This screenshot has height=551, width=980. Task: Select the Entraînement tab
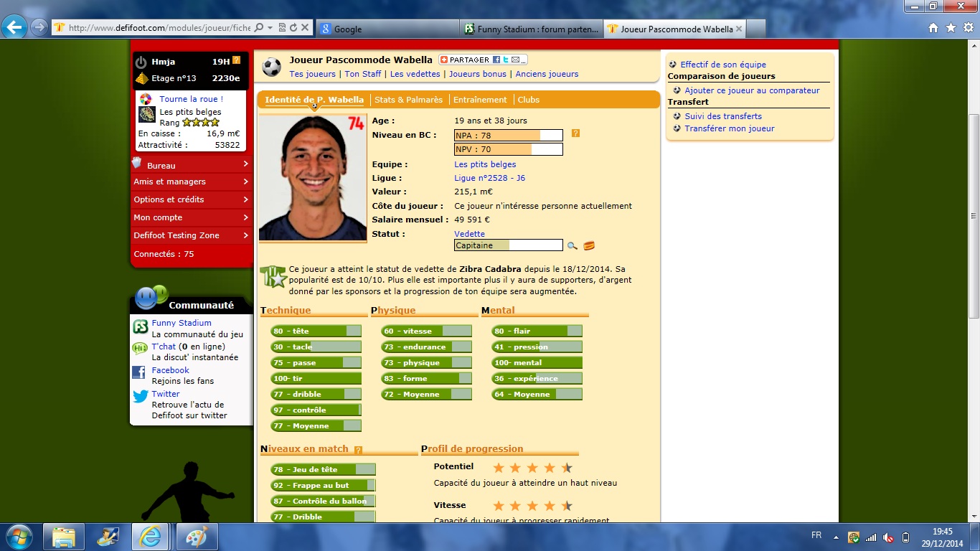(x=480, y=100)
